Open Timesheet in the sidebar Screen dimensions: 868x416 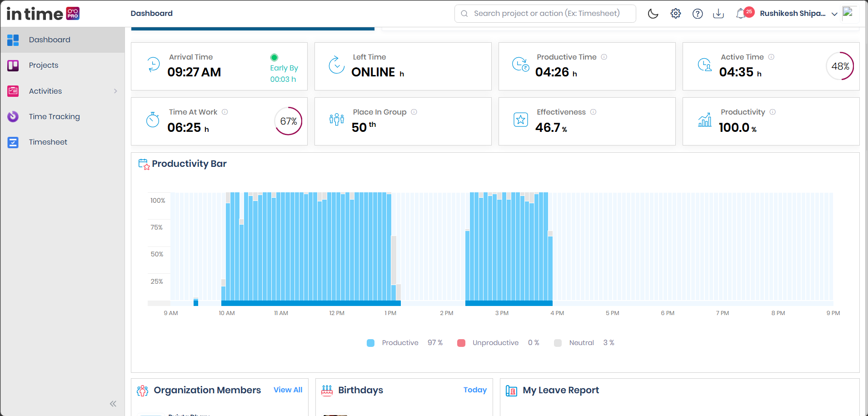point(62,142)
